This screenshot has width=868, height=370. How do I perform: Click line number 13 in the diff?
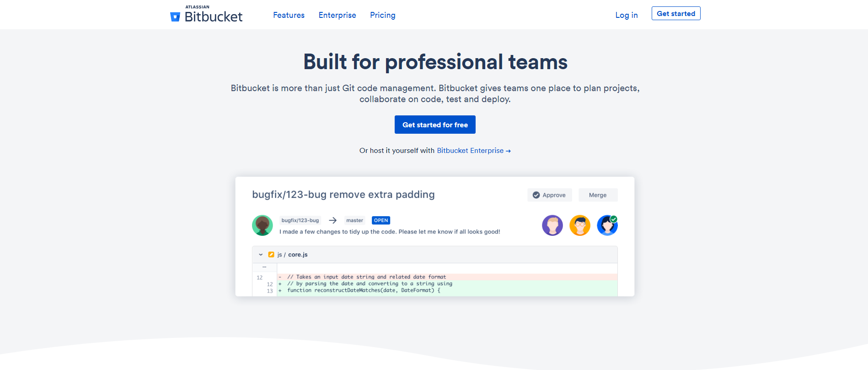pyautogui.click(x=270, y=291)
